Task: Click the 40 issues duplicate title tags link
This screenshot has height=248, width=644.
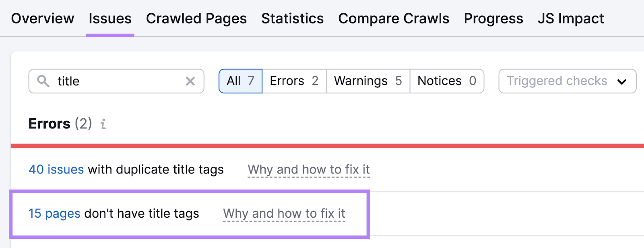Action: (56, 169)
